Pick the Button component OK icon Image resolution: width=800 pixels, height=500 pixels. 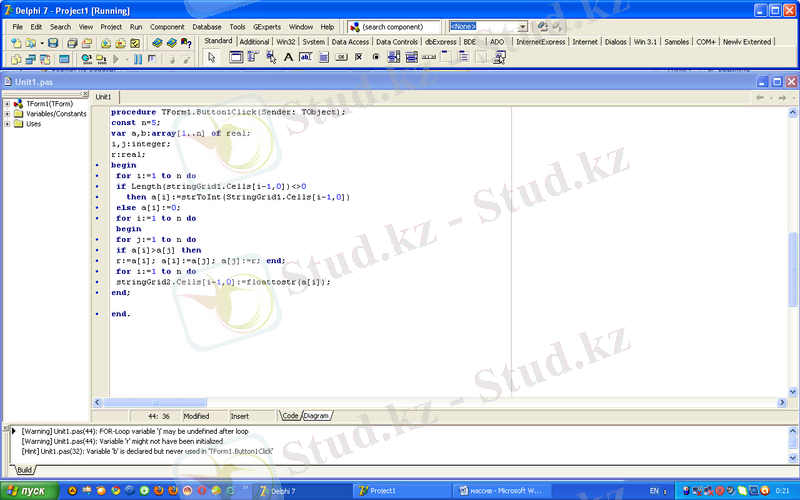tap(341, 57)
